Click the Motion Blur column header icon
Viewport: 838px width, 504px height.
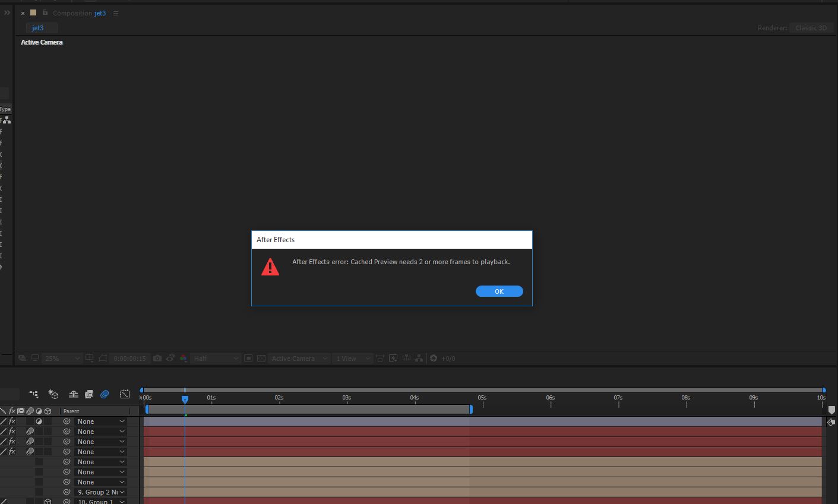30,411
